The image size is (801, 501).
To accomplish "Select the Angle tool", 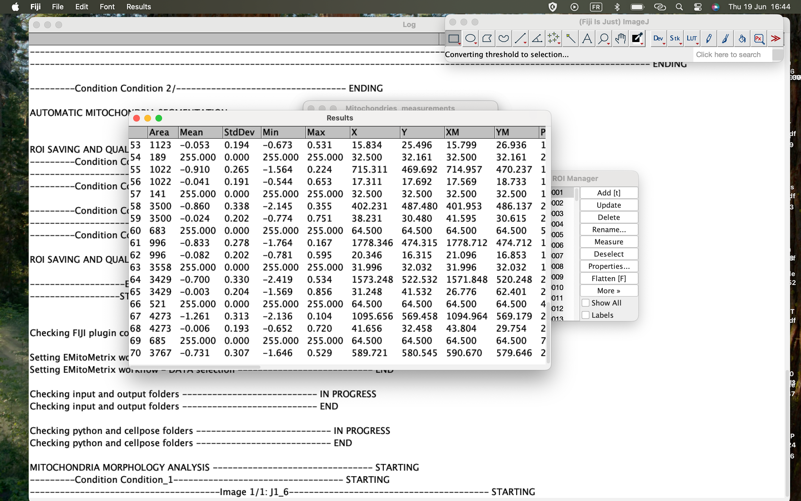I will coord(537,38).
